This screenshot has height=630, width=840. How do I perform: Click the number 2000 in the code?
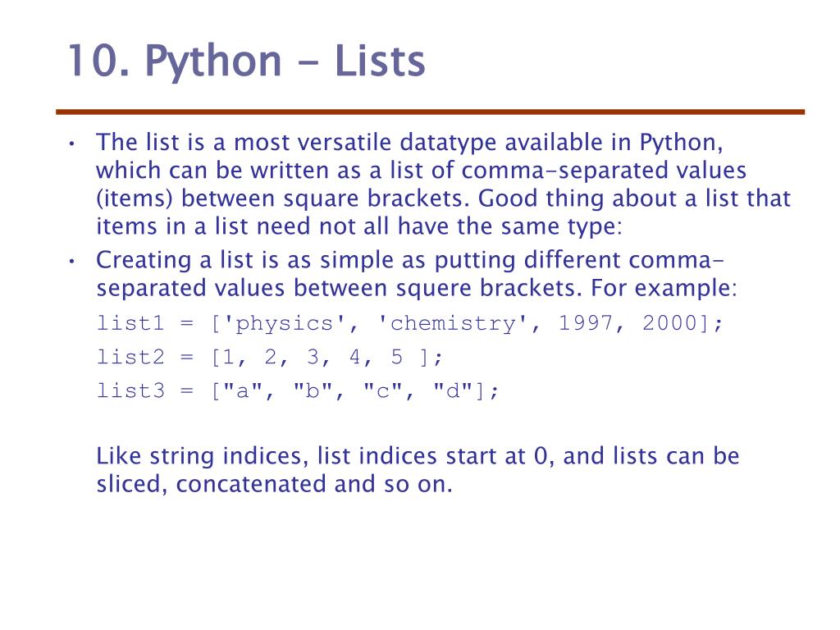[x=669, y=323]
